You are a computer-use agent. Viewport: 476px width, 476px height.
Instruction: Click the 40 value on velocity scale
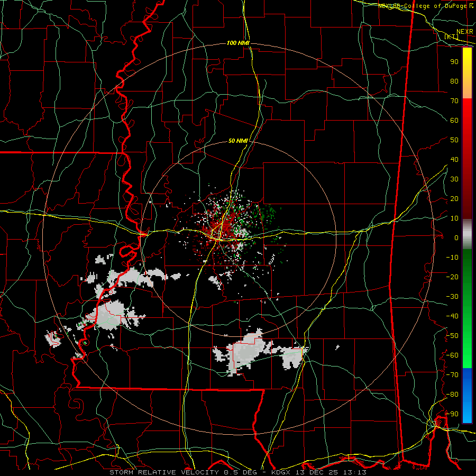coord(454,160)
